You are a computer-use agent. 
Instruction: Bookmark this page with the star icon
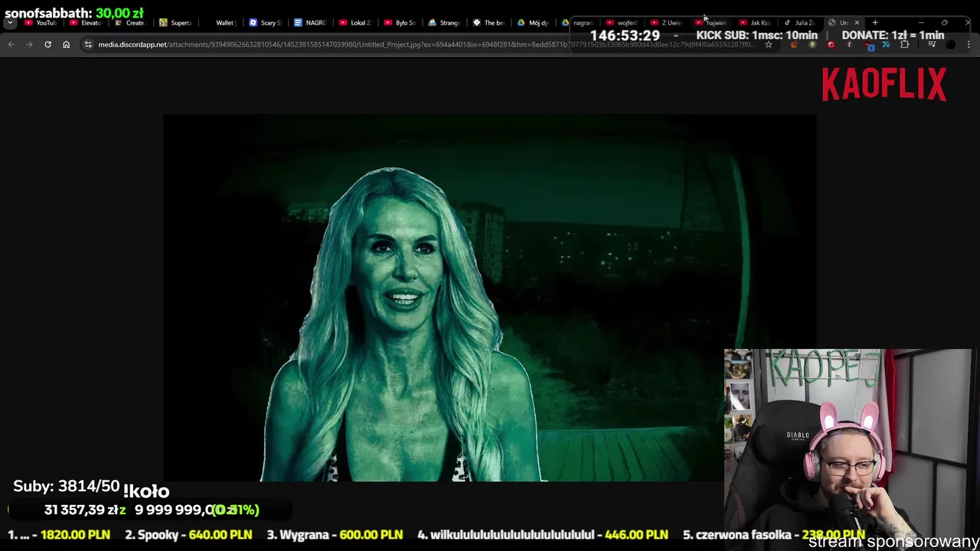pos(769,44)
